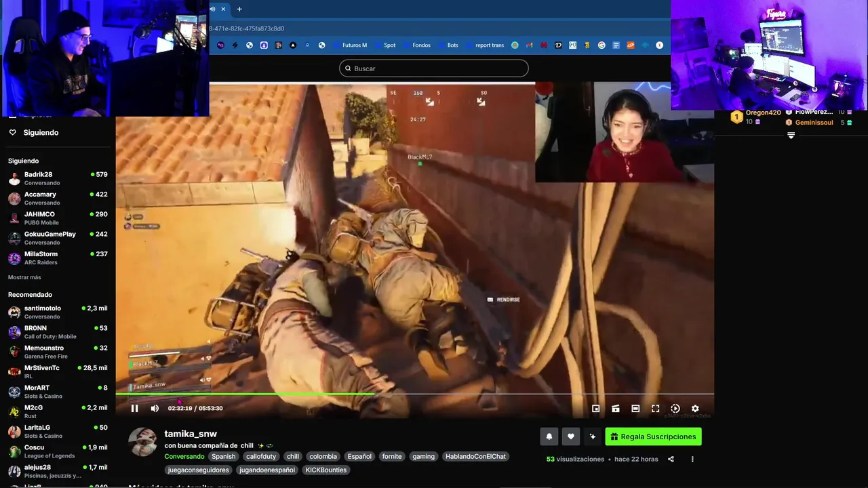868x488 pixels.
Task: Click the Buscar search field
Action: click(x=434, y=68)
